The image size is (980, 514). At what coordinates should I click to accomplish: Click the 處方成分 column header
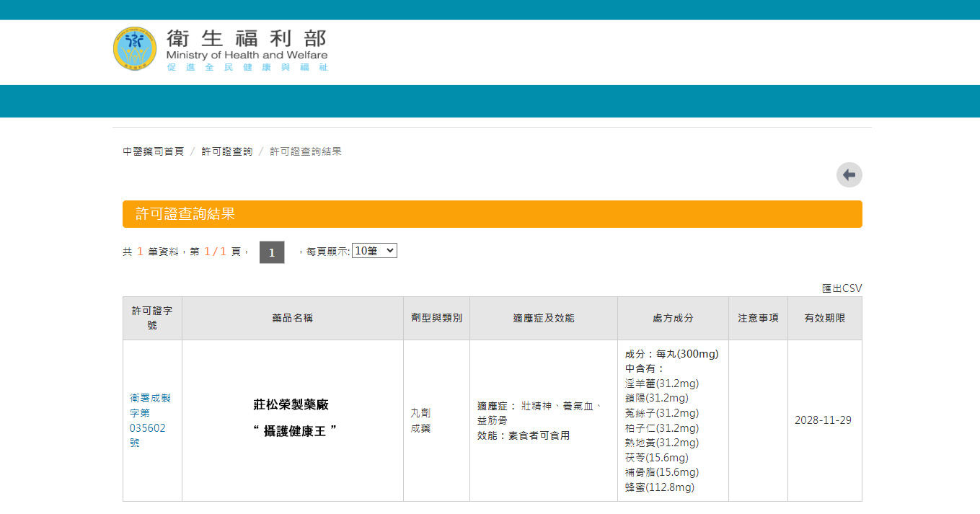[673, 318]
